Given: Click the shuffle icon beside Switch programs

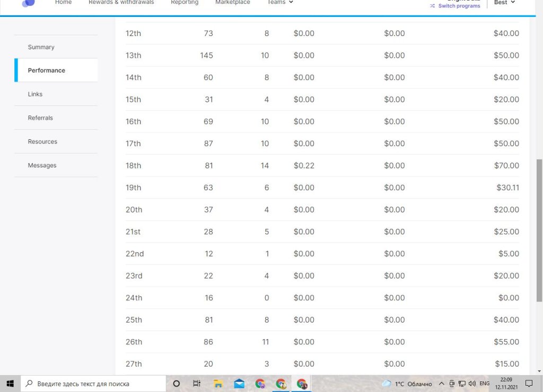Looking at the screenshot, I should click(x=432, y=6).
